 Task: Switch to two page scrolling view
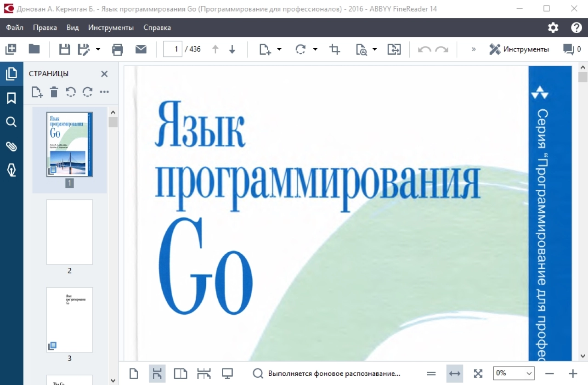coord(204,374)
